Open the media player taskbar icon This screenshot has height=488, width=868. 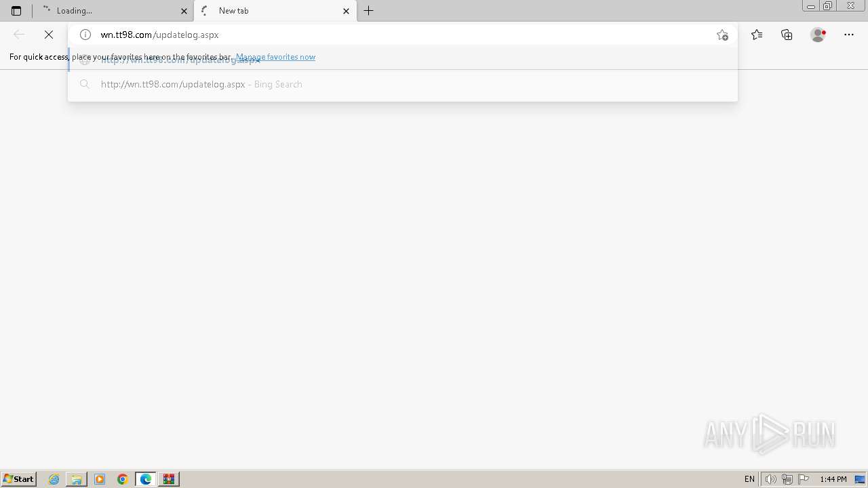[x=100, y=479]
